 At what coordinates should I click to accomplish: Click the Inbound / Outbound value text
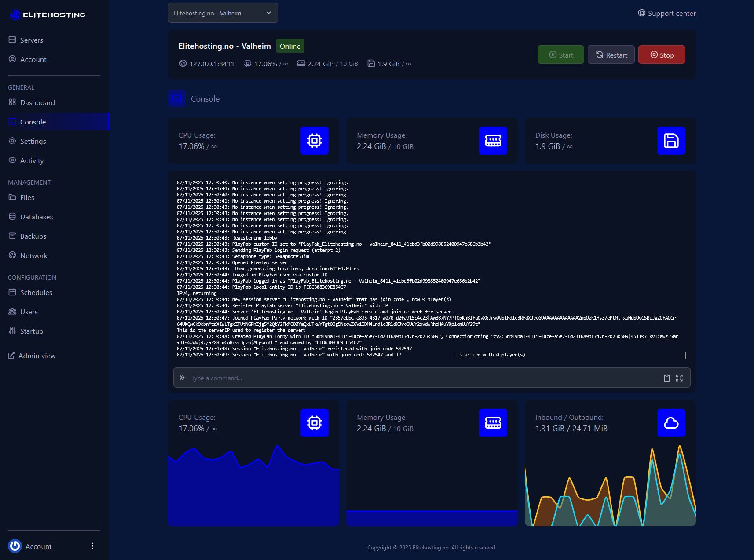point(571,429)
